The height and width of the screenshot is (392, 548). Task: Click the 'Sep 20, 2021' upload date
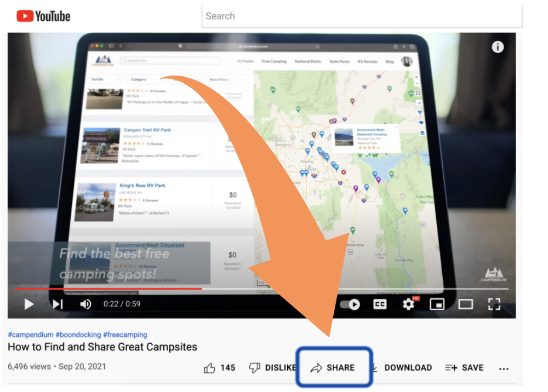click(x=82, y=366)
